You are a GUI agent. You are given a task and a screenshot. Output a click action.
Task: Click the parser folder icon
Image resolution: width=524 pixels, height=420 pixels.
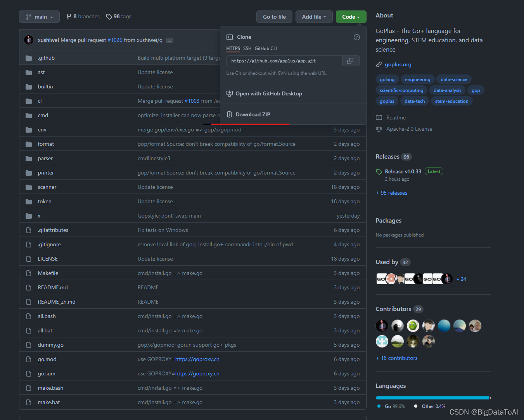pyautogui.click(x=29, y=159)
